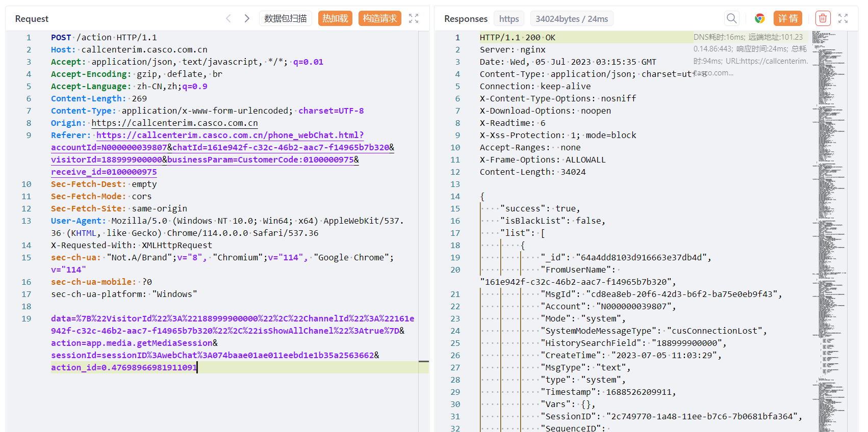Click User-Agent Mozilla/5.0 header line
868x432 pixels.
tap(227, 227)
